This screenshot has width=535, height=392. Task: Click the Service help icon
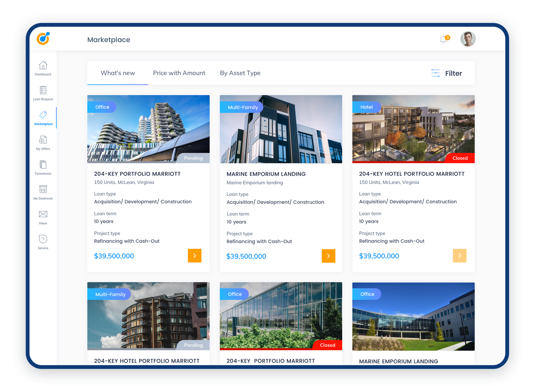[43, 239]
